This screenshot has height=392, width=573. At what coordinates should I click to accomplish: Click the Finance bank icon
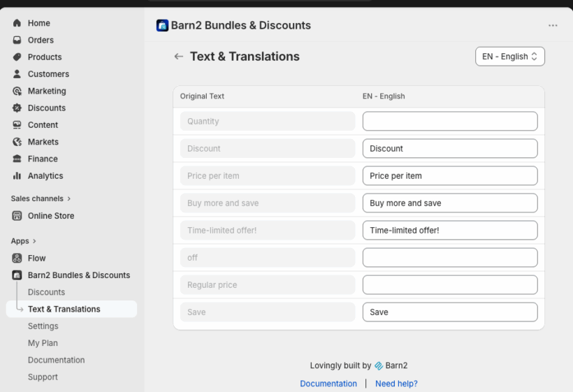click(x=17, y=159)
